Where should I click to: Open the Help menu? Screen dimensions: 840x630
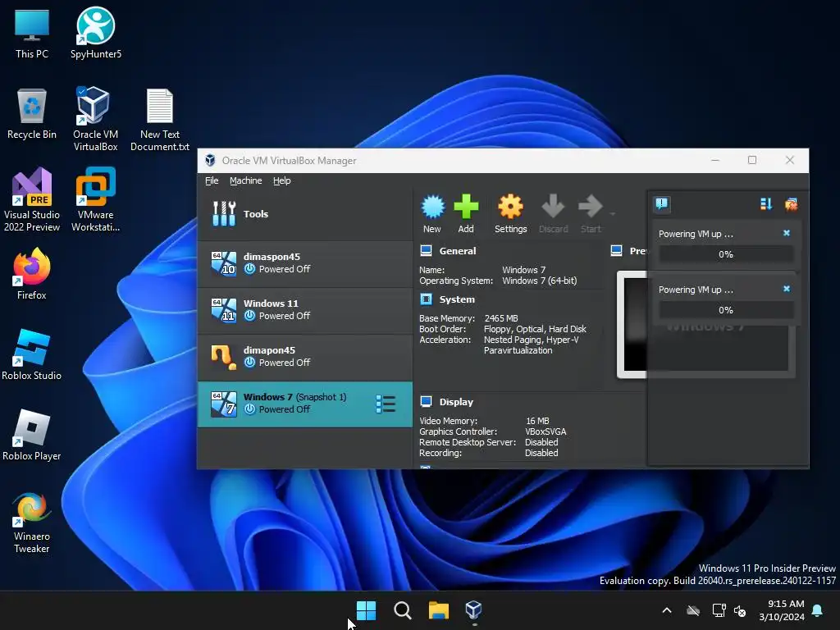282,180
